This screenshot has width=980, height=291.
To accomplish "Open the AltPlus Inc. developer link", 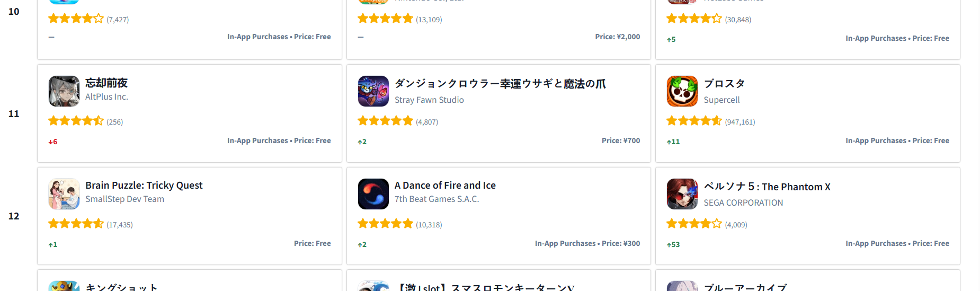I will click(106, 97).
